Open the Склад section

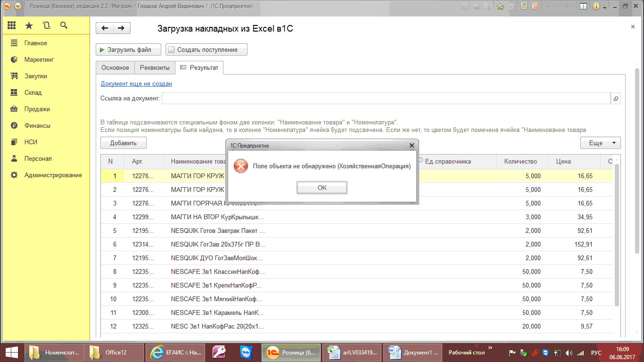point(33,92)
